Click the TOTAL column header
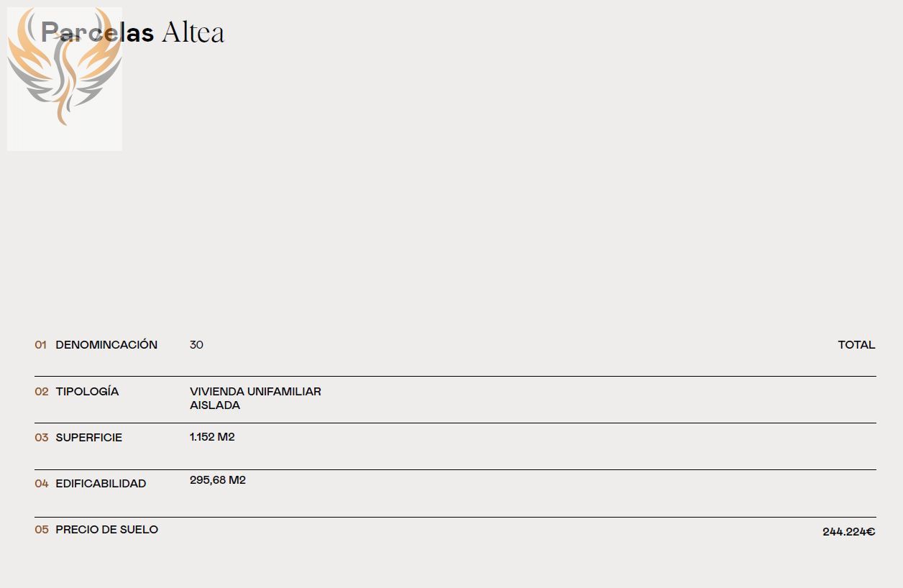This screenshot has width=903, height=588. pyautogui.click(x=856, y=345)
